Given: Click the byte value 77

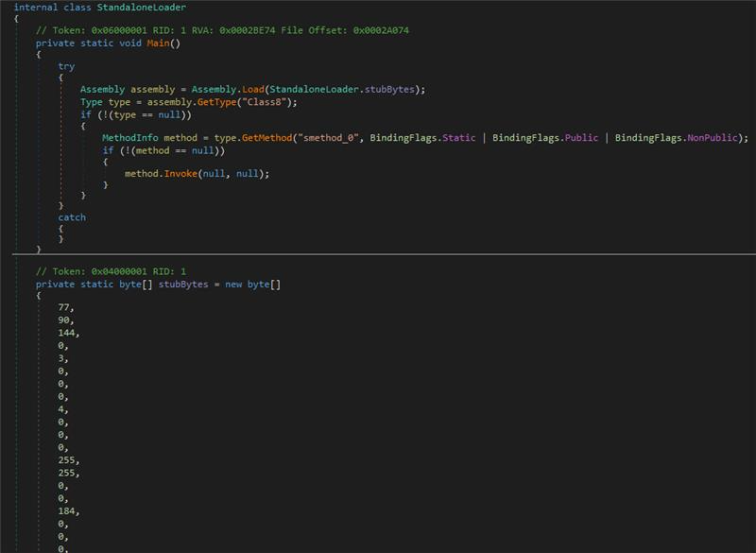Looking at the screenshot, I should (x=63, y=307).
